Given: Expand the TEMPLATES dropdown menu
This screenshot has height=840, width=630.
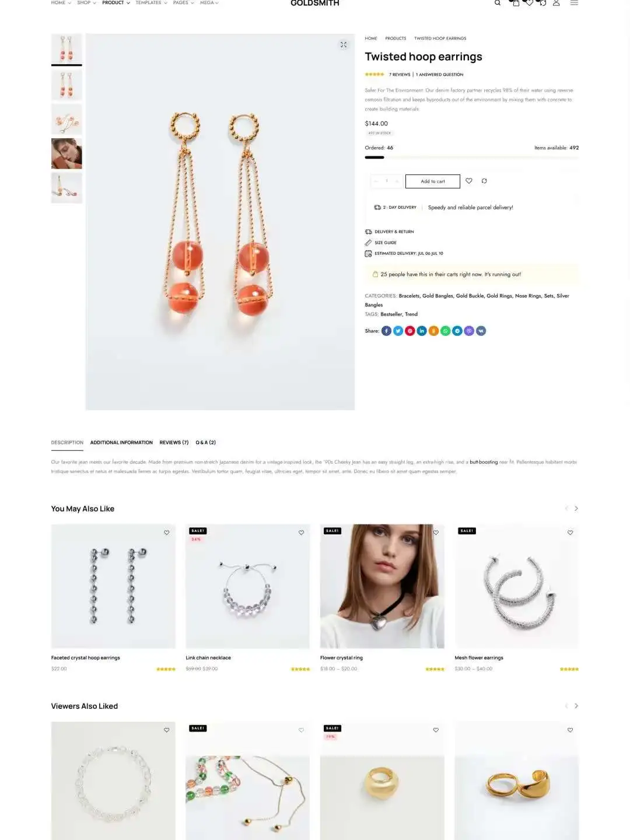Looking at the screenshot, I should 151,3.
